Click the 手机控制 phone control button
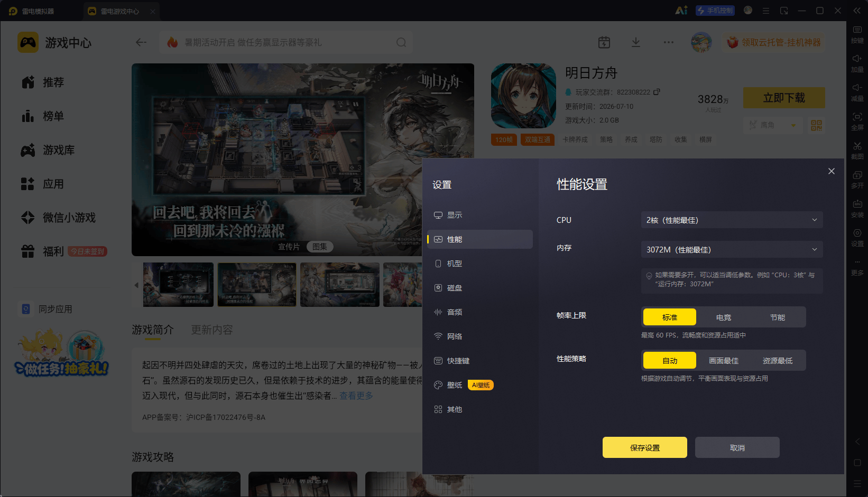The width and height of the screenshot is (868, 497). pyautogui.click(x=715, y=11)
